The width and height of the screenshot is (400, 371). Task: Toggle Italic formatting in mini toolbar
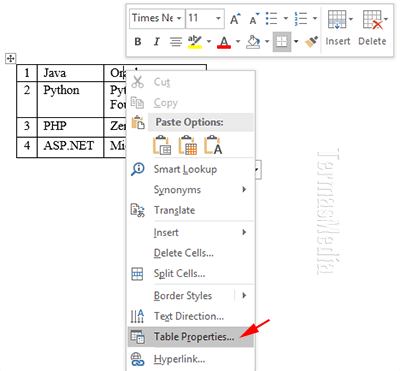point(156,42)
